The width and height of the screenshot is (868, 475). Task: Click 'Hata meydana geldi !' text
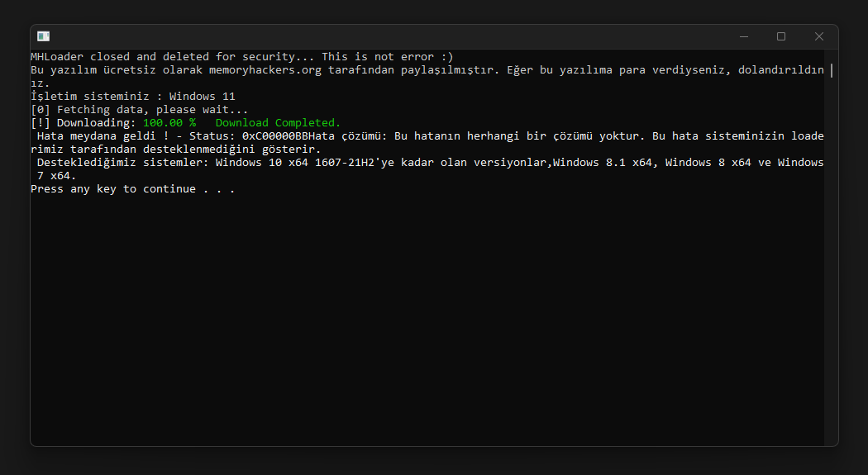(103, 136)
